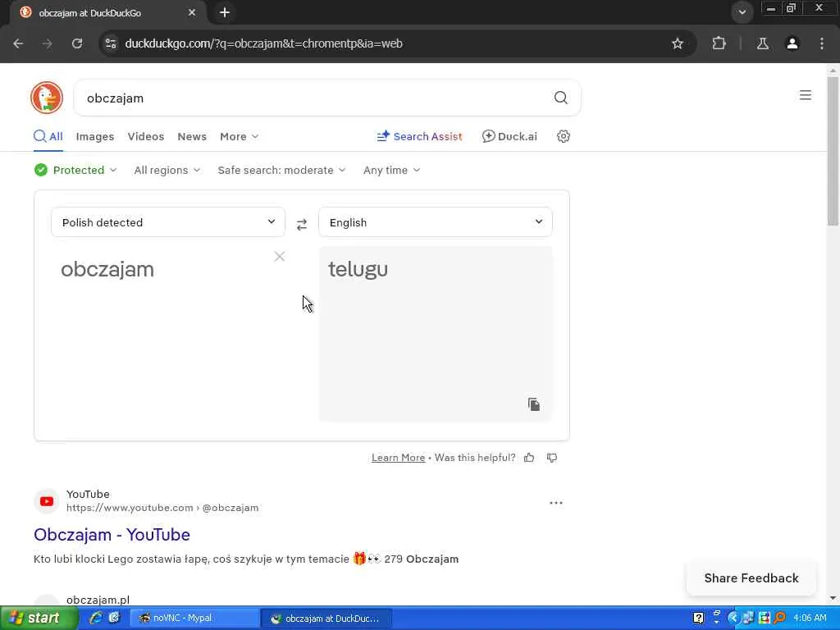Click Share Feedback button
Image resolution: width=840 pixels, height=630 pixels.
[x=751, y=578]
